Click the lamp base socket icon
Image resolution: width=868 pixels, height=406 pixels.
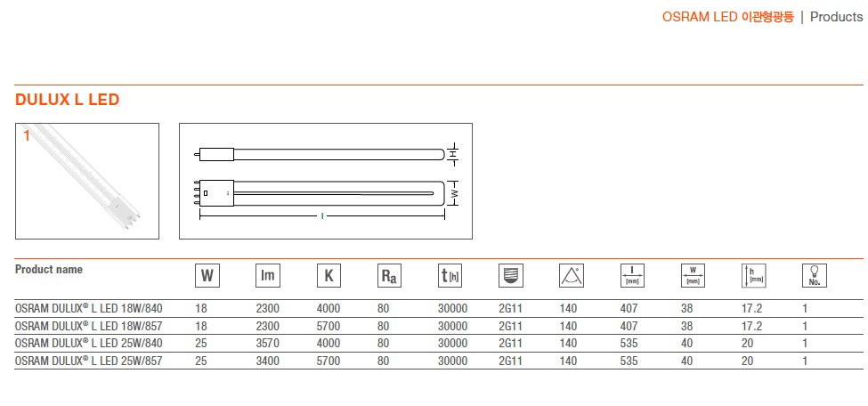pyautogui.click(x=511, y=276)
